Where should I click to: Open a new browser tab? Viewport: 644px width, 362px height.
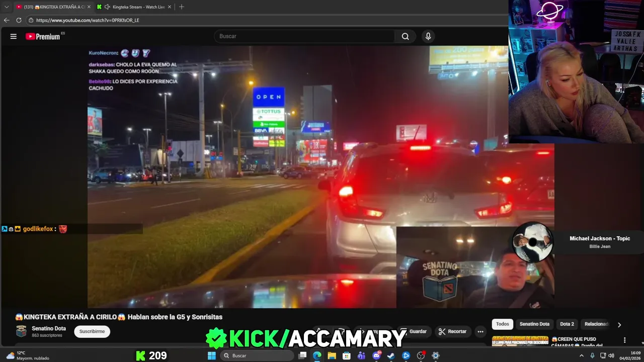[x=181, y=7]
